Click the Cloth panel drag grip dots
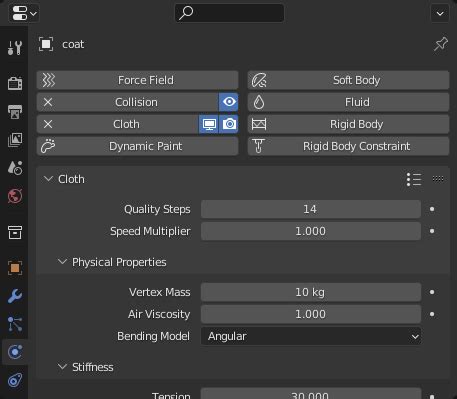 click(x=438, y=179)
